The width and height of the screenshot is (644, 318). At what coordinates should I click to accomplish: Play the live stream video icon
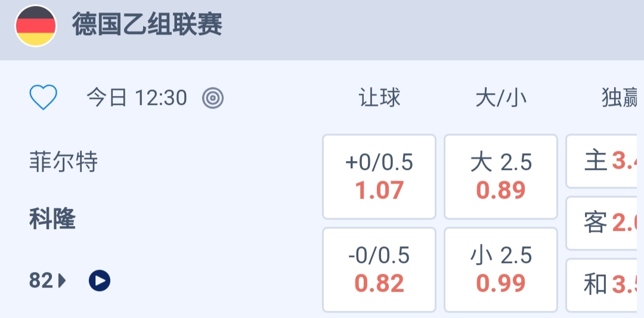[100, 280]
